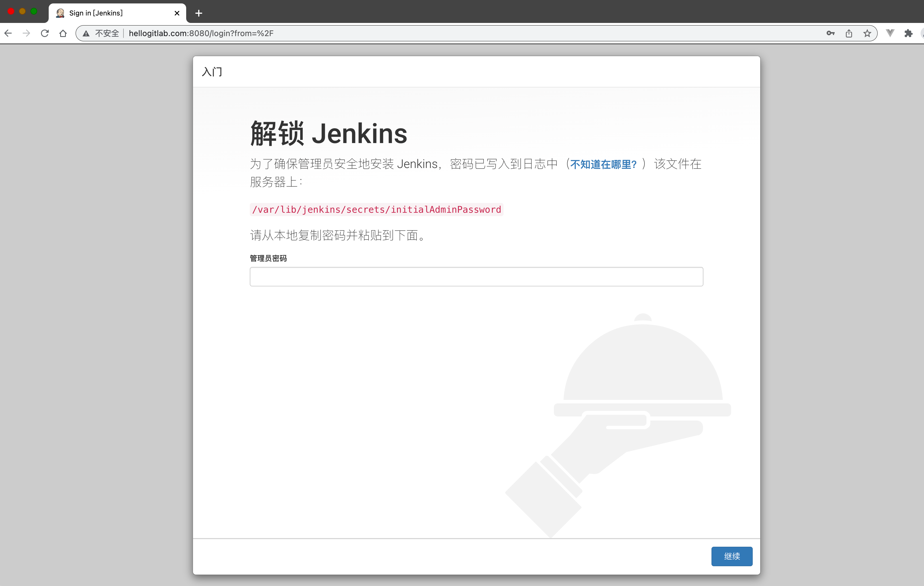Click the Jenkins favicon in tab
Viewport: 924px width, 586px height.
pyautogui.click(x=60, y=13)
